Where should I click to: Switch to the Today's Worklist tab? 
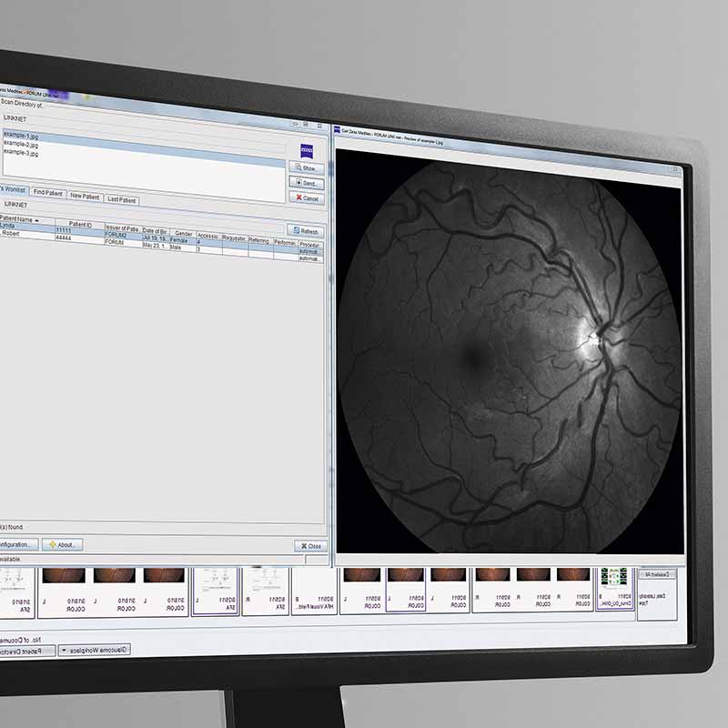[13, 189]
